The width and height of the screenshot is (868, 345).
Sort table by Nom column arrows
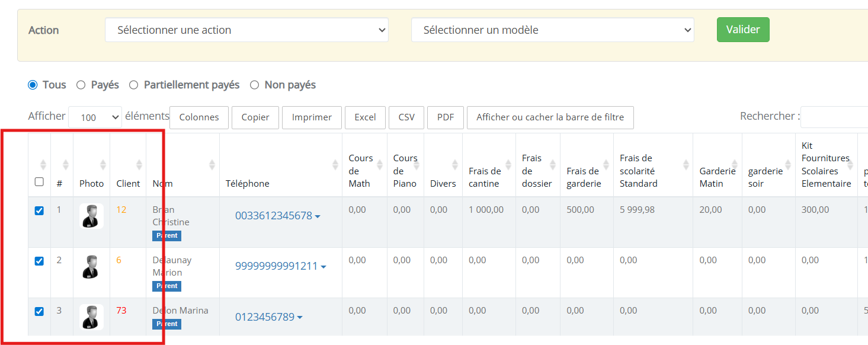212,165
